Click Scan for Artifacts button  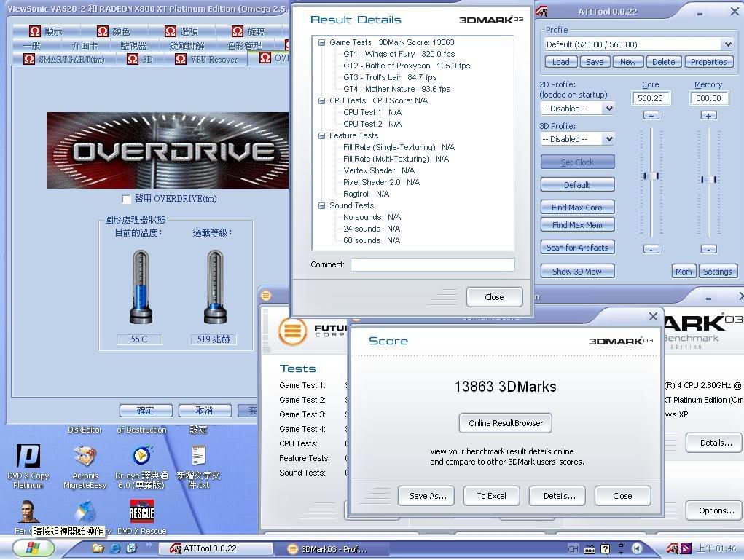[577, 248]
